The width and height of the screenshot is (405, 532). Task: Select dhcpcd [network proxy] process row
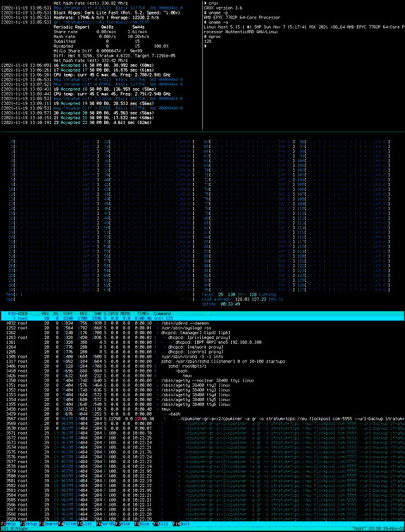click(x=203, y=347)
